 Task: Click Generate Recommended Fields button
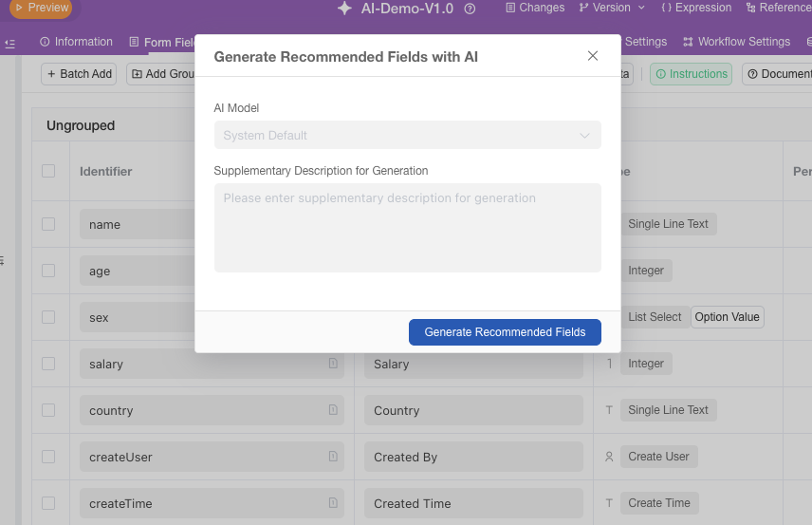pos(505,332)
